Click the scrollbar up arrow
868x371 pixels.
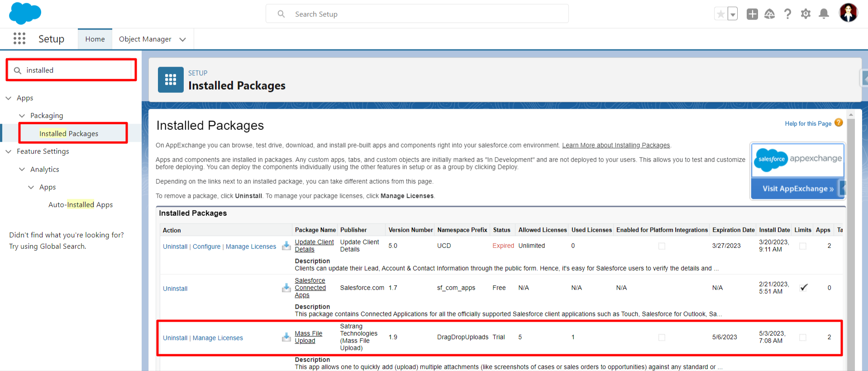tap(851, 115)
